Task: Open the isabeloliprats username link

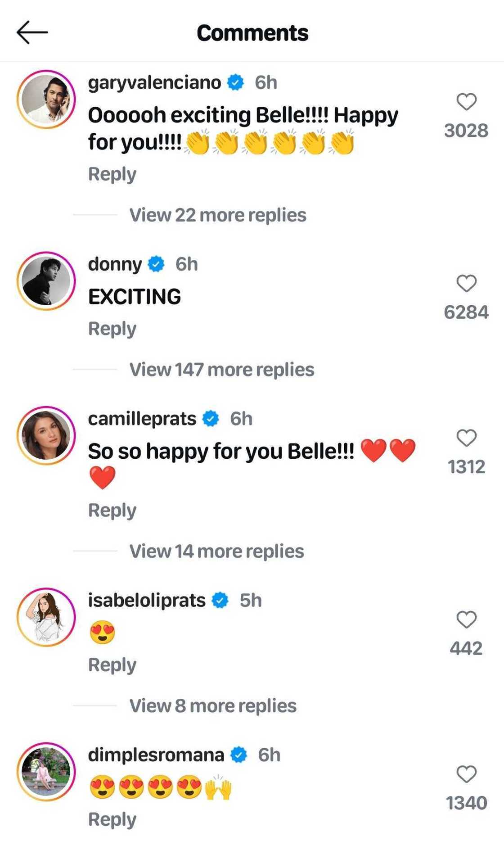Action: point(147,600)
